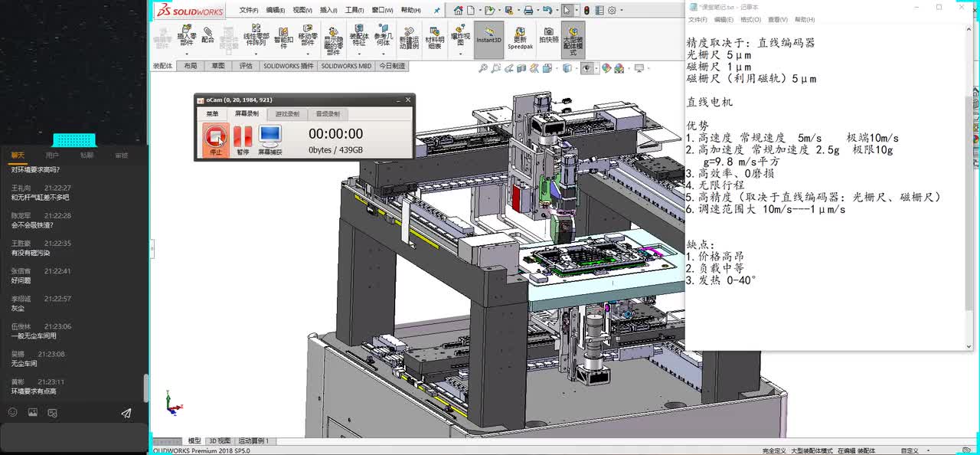Expand dropdown next to Hide/Show Items eye
The height and width of the screenshot is (455, 980).
(596, 68)
